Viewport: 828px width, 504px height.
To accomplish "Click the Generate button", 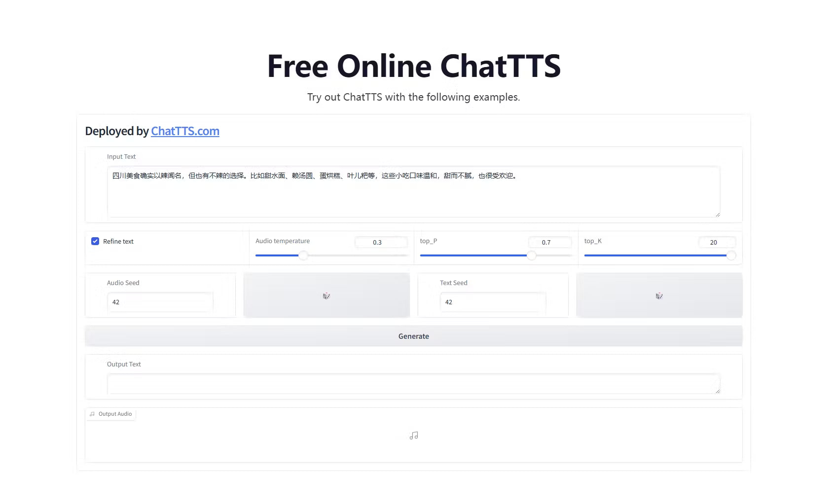I will [414, 336].
